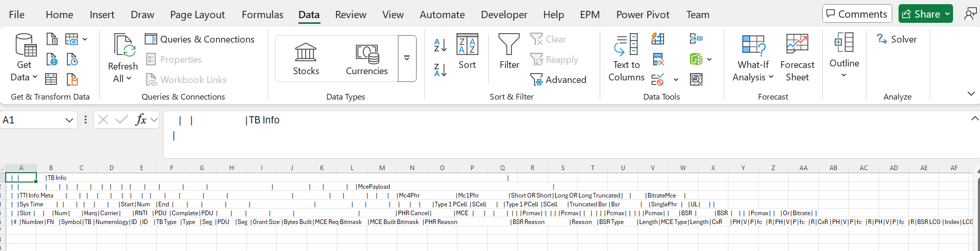The image size is (980, 251).
Task: Open the custom Sort dialog
Action: 467,52
